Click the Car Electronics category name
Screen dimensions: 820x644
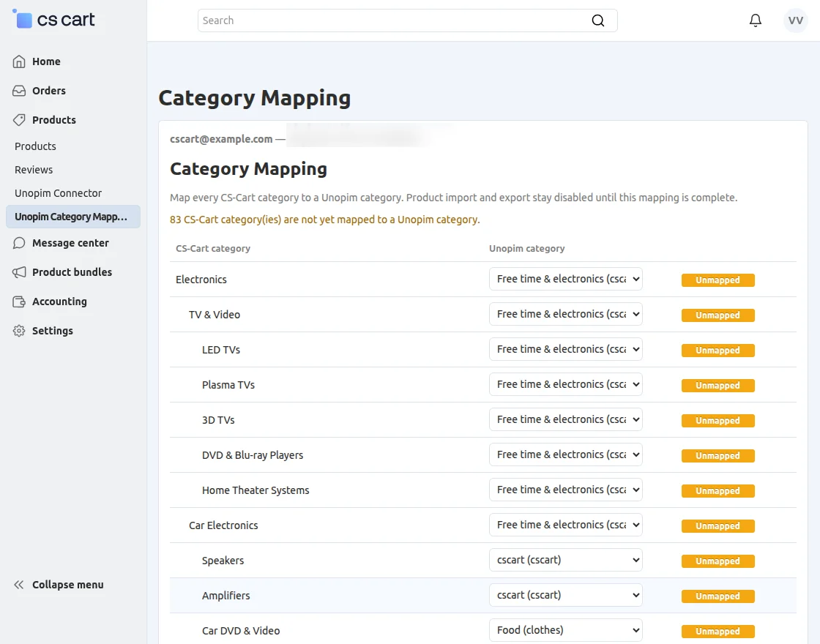(x=223, y=525)
